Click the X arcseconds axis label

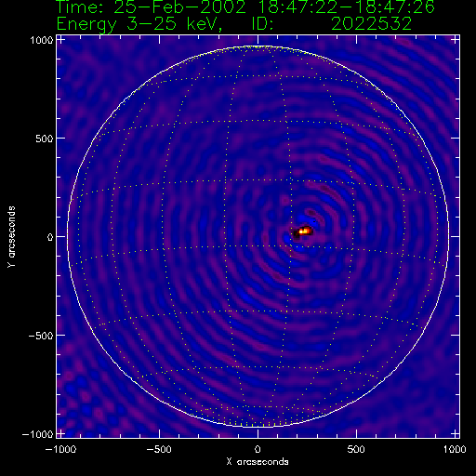pos(258,462)
